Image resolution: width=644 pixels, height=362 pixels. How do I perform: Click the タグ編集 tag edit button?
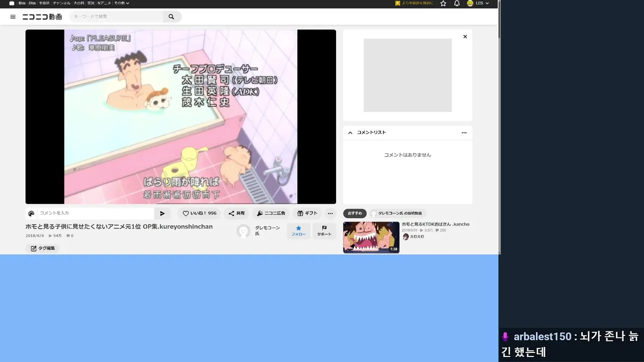tap(43, 248)
